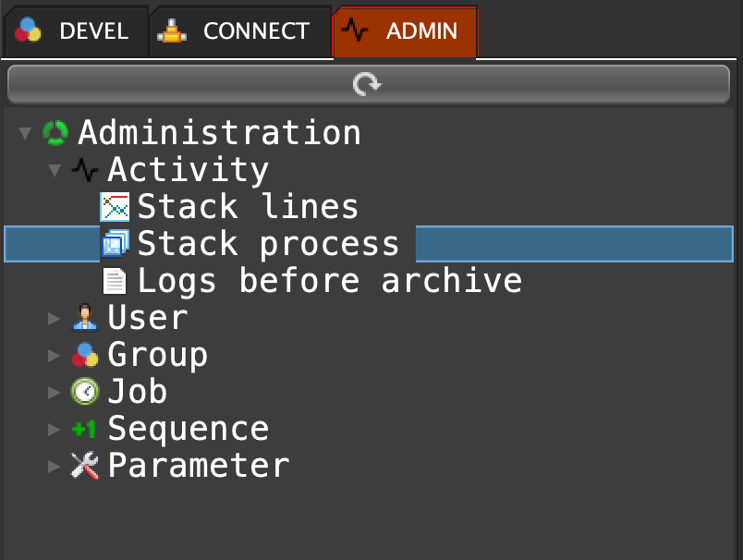Click the green Administration root icon
743x560 pixels.
(55, 133)
